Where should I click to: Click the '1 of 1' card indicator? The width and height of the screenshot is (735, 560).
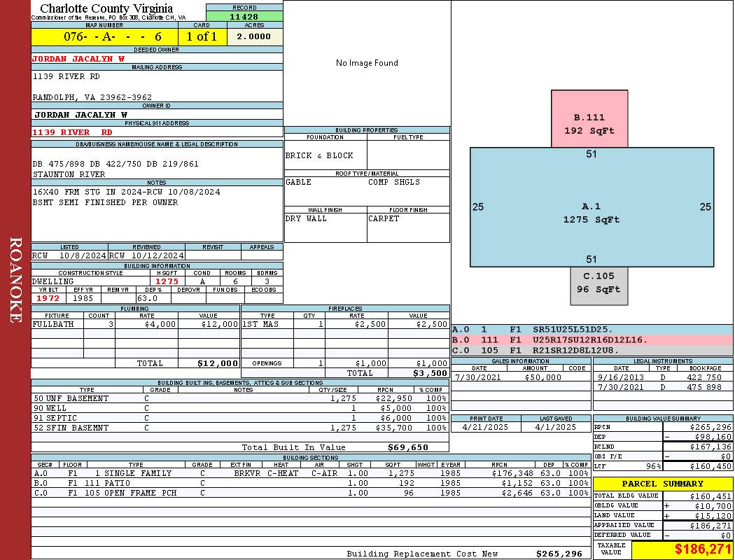point(202,36)
